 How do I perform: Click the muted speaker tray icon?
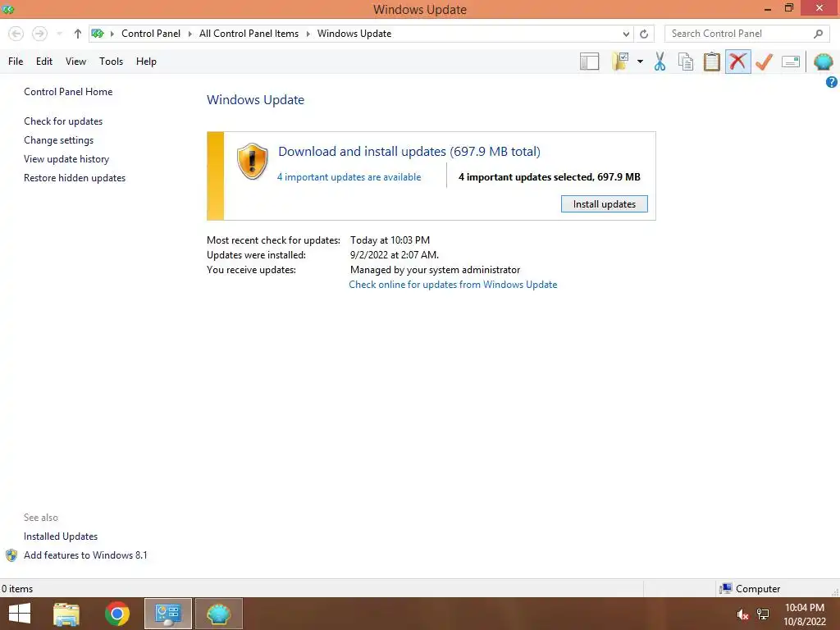(742, 614)
